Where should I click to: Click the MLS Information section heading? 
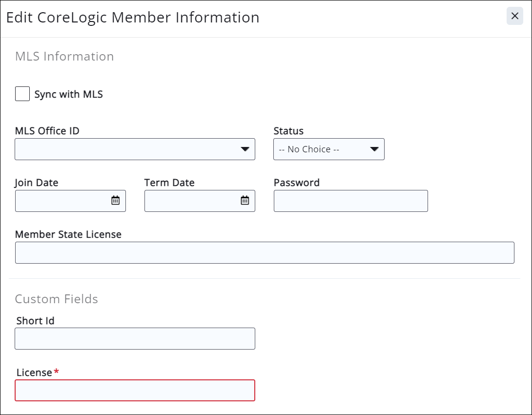pyautogui.click(x=64, y=57)
